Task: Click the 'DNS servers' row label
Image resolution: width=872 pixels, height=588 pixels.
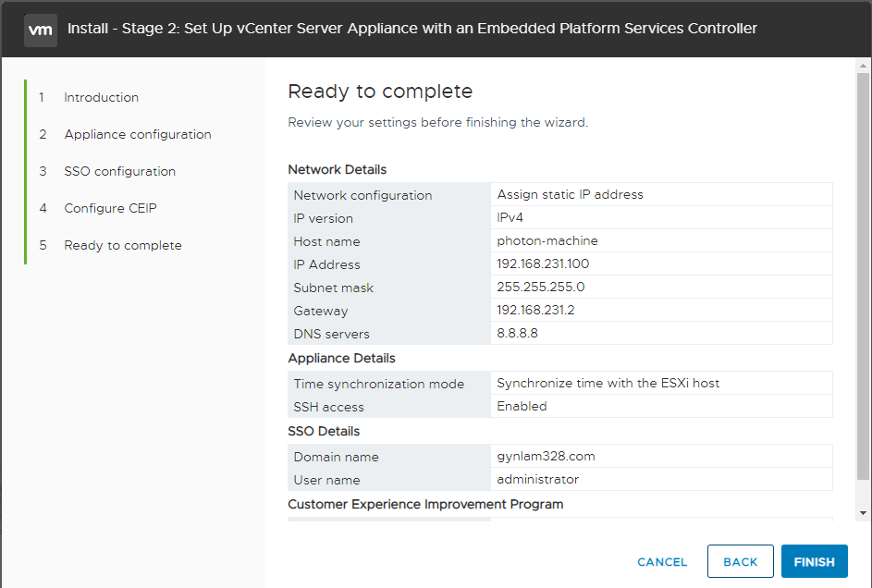Action: [x=331, y=334]
